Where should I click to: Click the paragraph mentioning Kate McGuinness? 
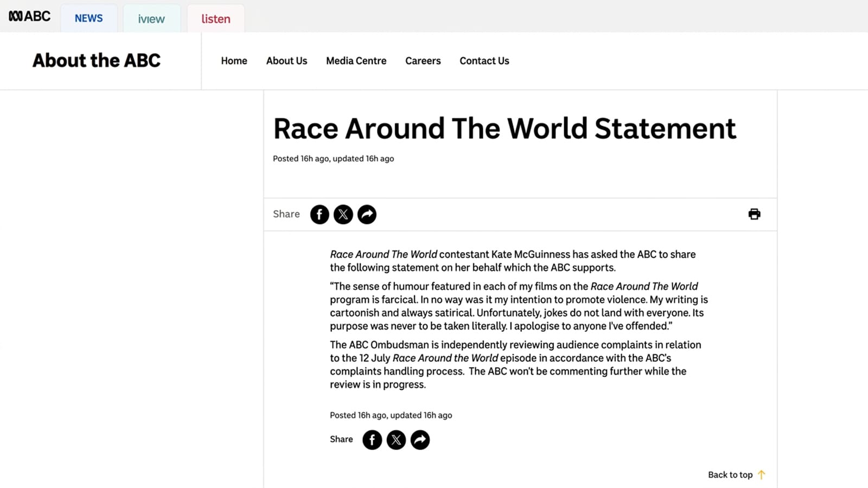(x=513, y=261)
